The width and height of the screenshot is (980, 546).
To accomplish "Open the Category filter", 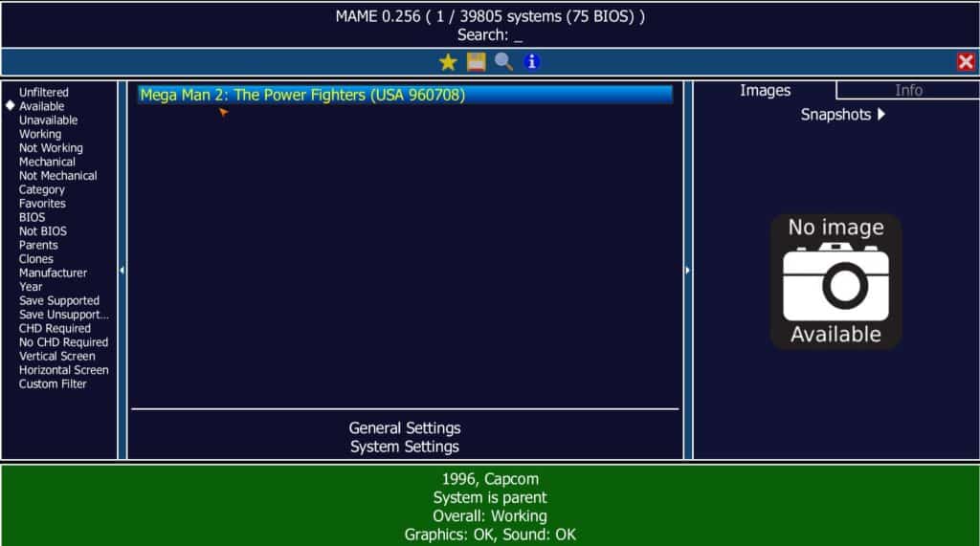I will coord(41,189).
